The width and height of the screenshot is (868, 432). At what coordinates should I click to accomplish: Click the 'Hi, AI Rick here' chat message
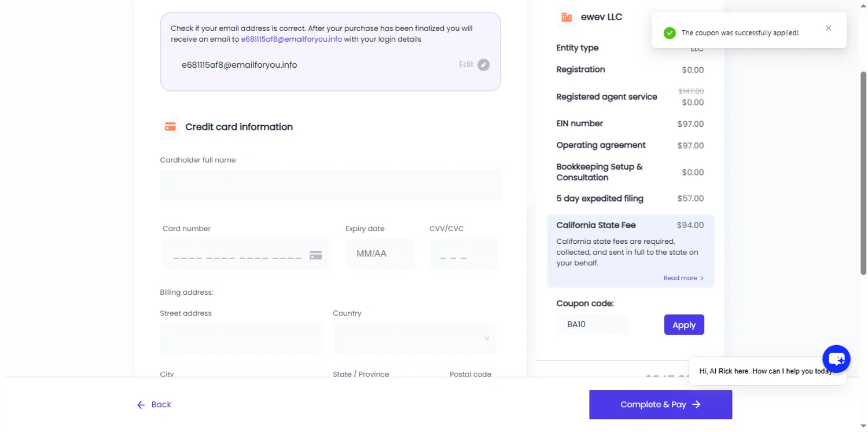pos(767,371)
